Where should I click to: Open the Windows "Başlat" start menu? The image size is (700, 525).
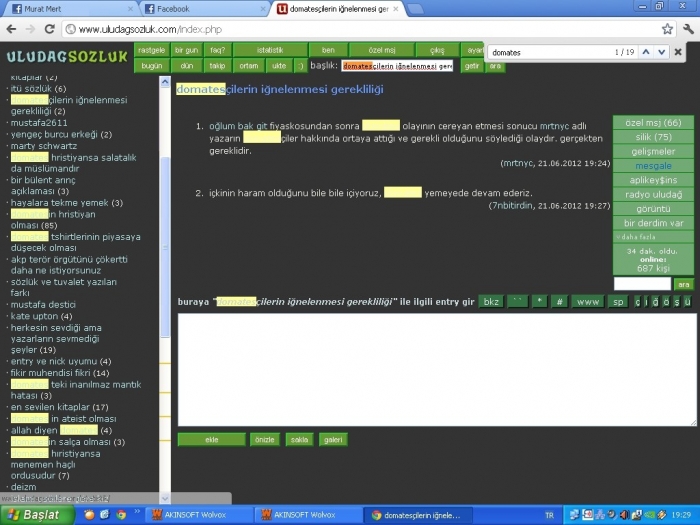(38, 515)
